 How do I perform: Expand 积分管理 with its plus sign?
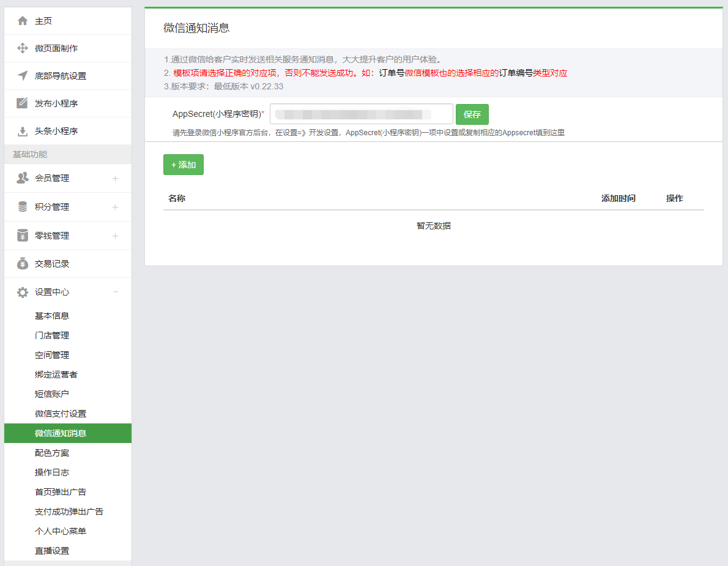(115, 207)
